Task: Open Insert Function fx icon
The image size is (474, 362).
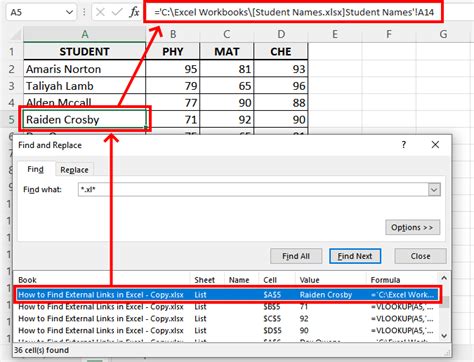Action: tap(134, 13)
